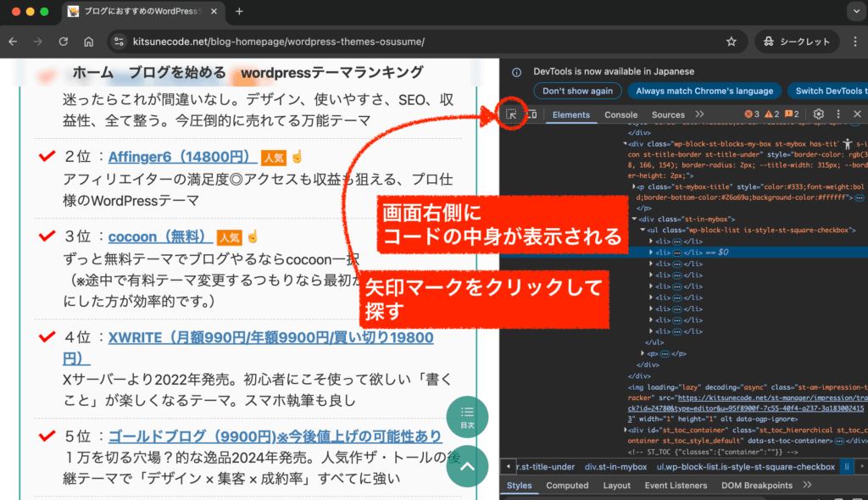Open wordpressテーマランキング nav item
This screenshot has width=868, height=500.
tap(332, 73)
